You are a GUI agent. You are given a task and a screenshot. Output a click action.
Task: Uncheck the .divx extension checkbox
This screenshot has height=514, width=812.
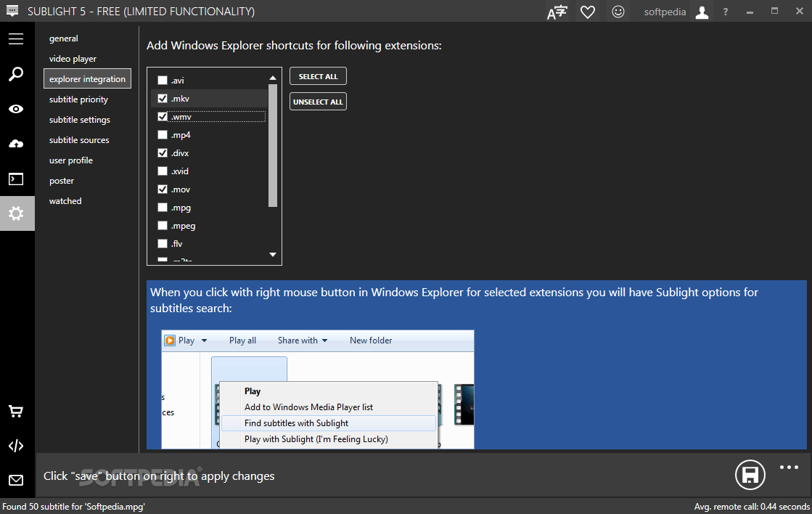[163, 153]
